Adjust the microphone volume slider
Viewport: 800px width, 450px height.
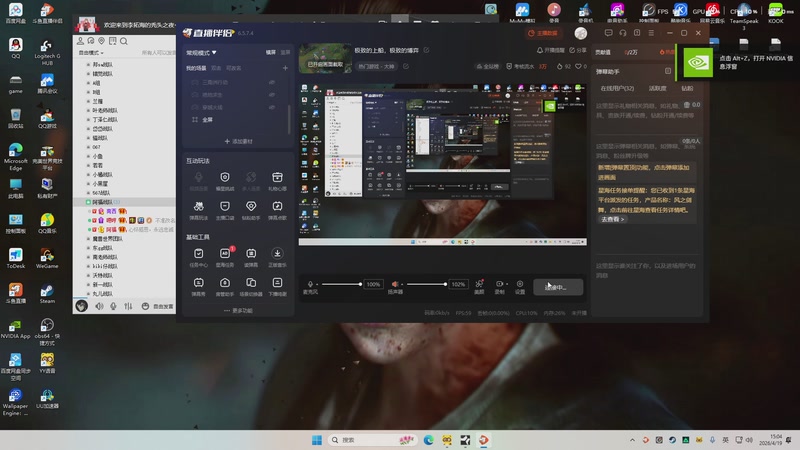pos(341,284)
